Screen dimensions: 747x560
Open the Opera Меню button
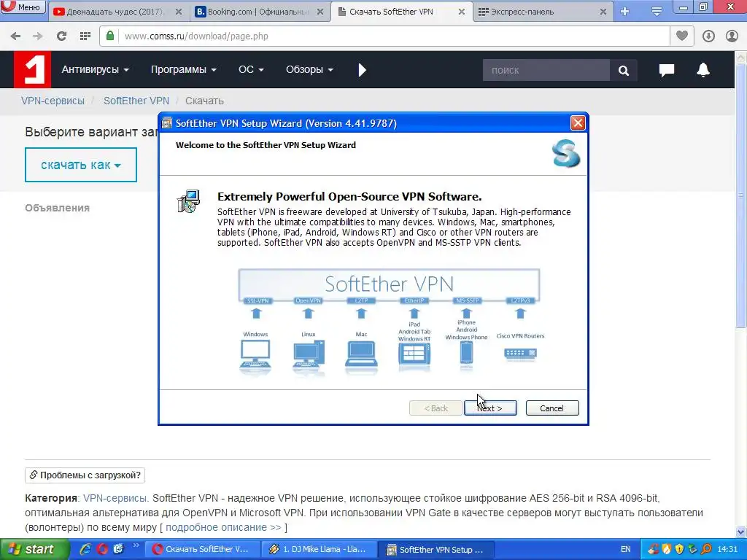(x=23, y=7)
